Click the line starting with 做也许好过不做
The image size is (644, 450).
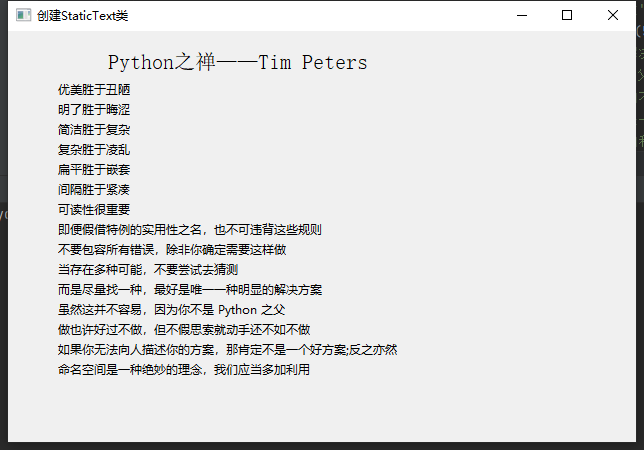tap(184, 330)
